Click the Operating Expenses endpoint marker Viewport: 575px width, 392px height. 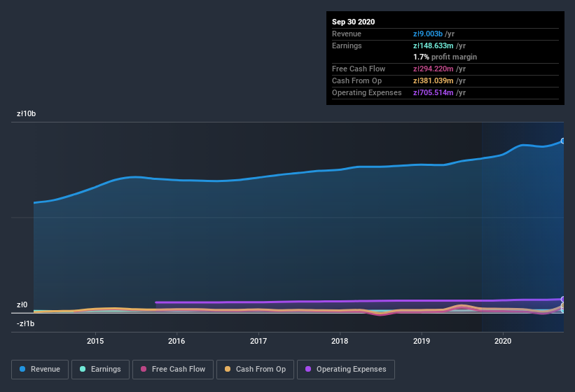(x=563, y=300)
